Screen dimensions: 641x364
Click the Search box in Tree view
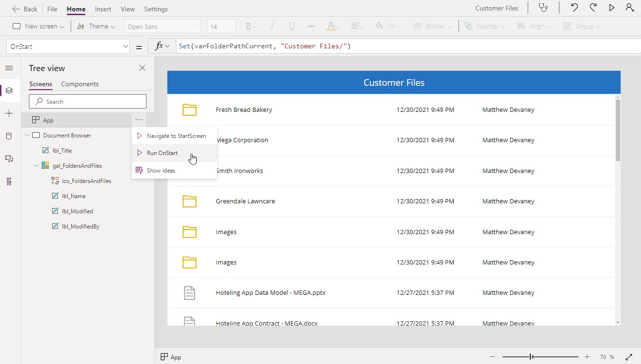88,101
